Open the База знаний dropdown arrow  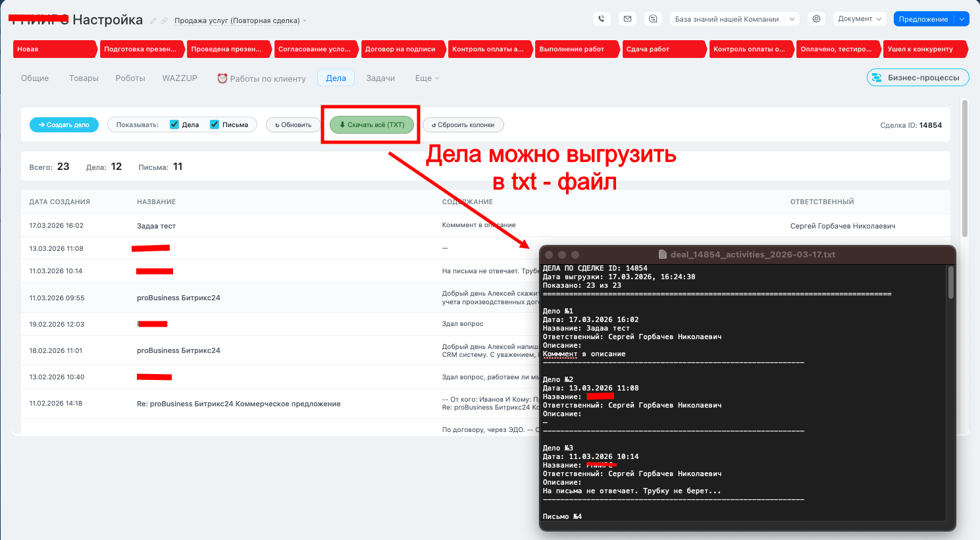[x=792, y=19]
